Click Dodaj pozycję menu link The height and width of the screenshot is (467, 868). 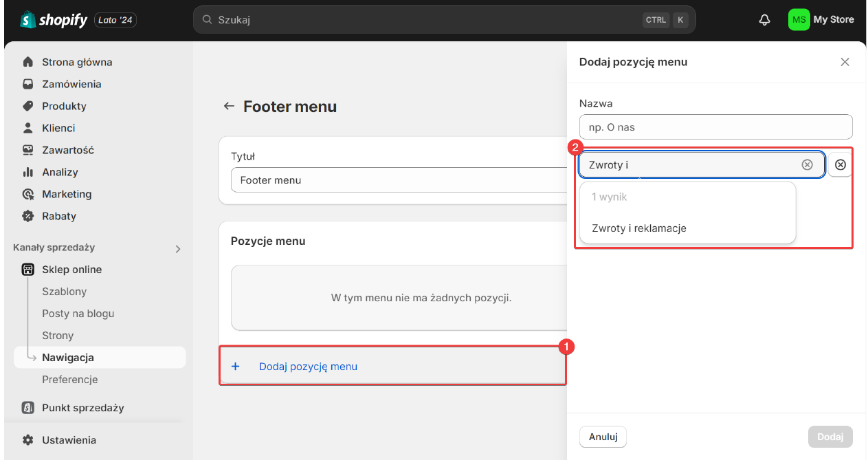click(x=308, y=367)
